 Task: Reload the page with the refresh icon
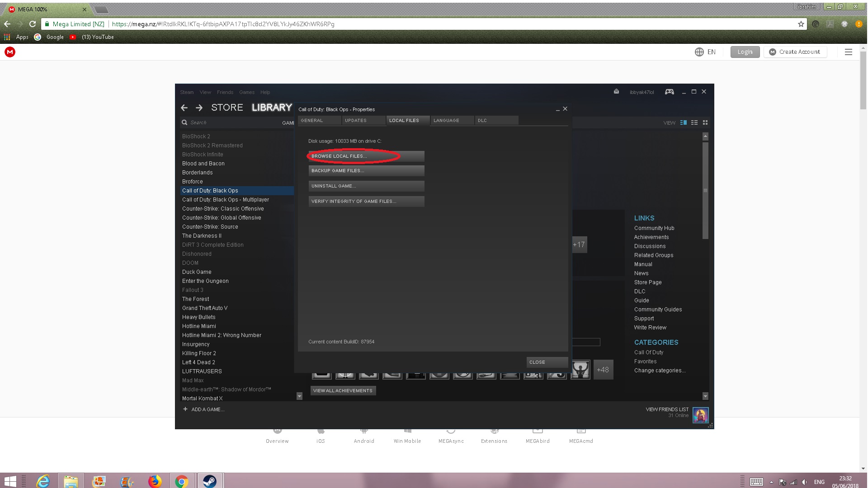pyautogui.click(x=33, y=24)
